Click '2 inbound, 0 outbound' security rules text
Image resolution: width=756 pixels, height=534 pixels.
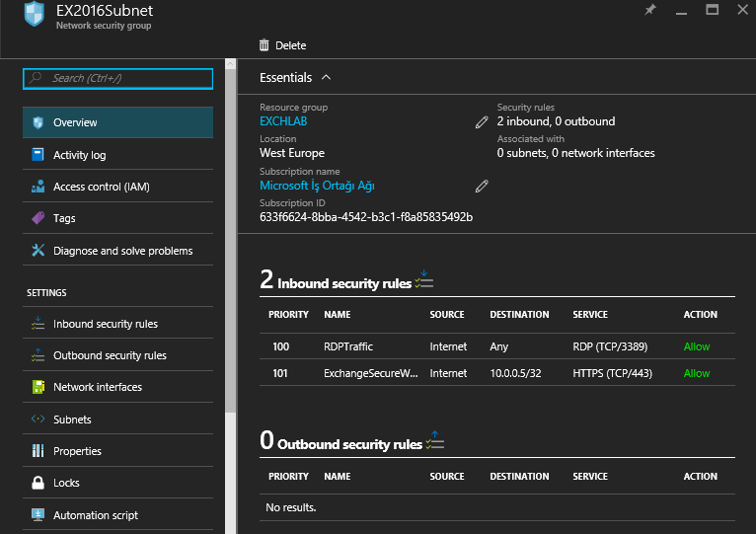556,121
